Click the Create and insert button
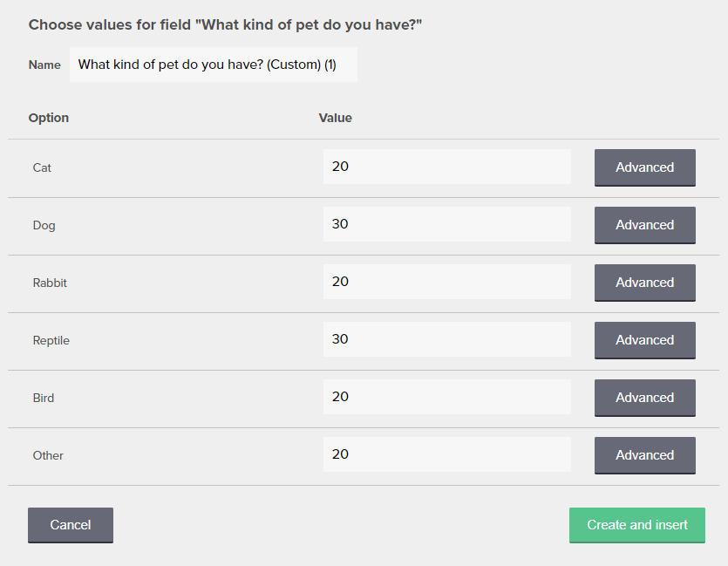Viewport: 728px width, 566px height. pyautogui.click(x=636, y=525)
